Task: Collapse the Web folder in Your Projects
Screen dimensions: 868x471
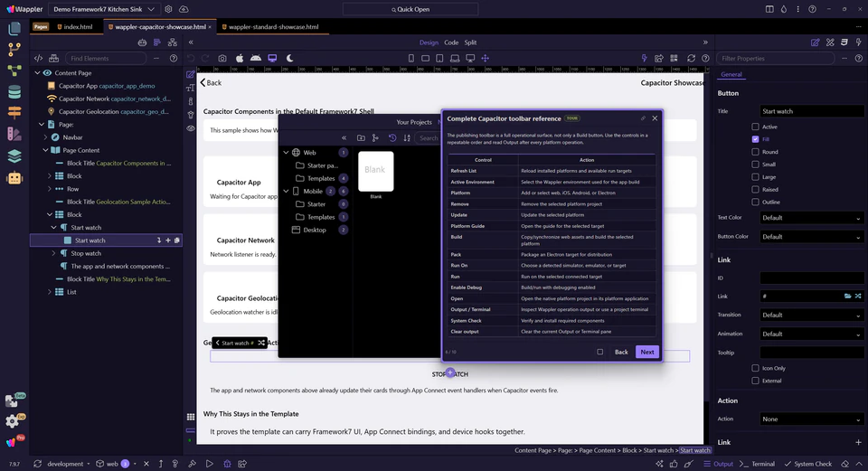Action: [x=287, y=152]
